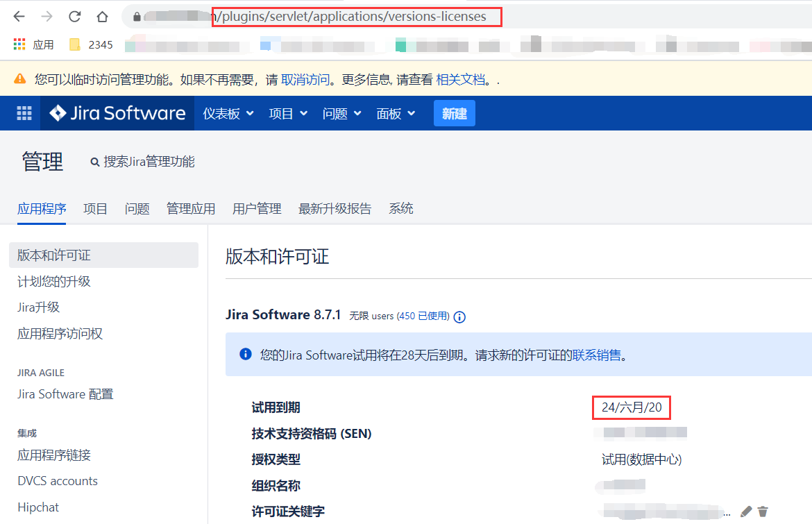Reload the page in the browser
812x524 pixels.
(x=74, y=15)
